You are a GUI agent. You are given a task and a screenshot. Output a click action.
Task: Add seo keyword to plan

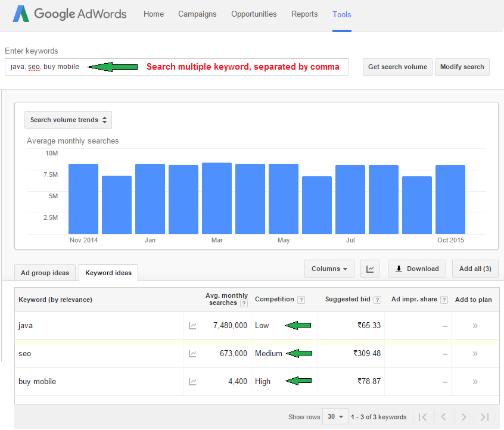pyautogui.click(x=475, y=354)
